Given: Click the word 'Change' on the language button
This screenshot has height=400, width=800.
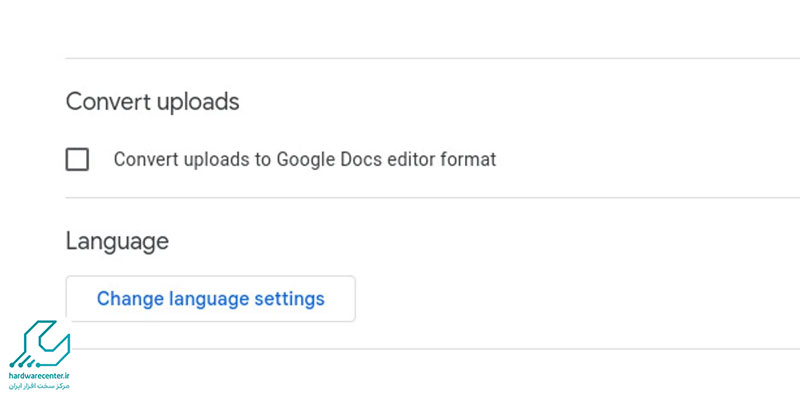Looking at the screenshot, I should point(130,298).
